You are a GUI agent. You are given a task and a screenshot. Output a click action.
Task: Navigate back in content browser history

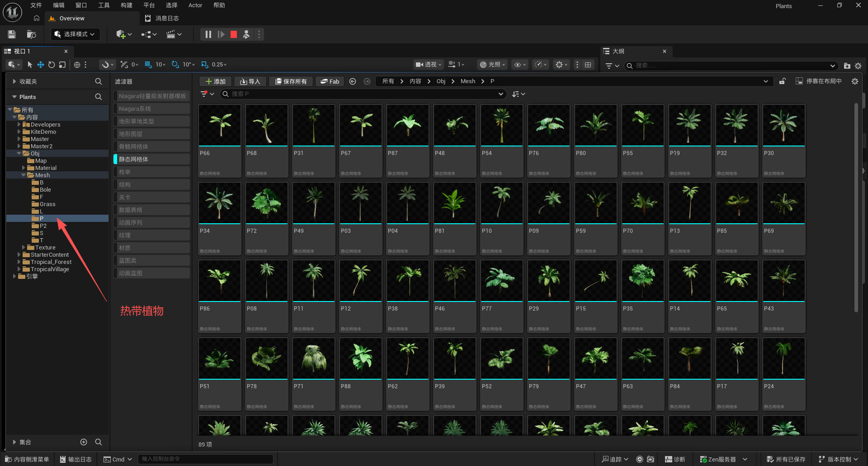click(x=353, y=81)
